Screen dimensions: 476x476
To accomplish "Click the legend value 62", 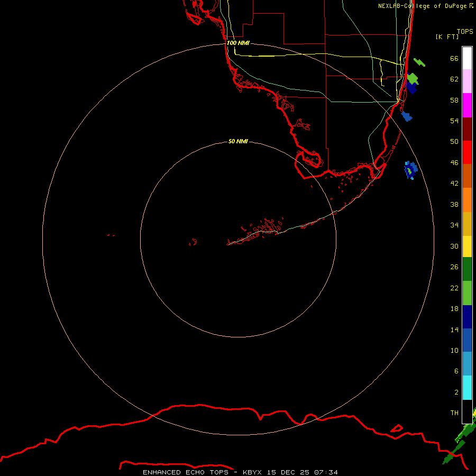I will [454, 79].
